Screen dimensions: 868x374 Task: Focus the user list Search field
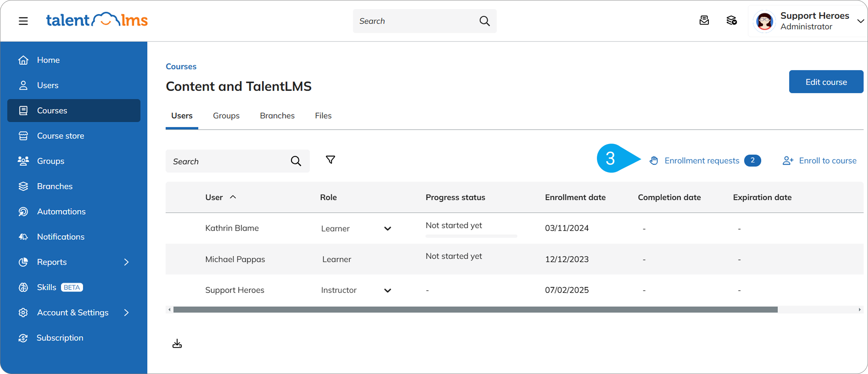[238, 161]
